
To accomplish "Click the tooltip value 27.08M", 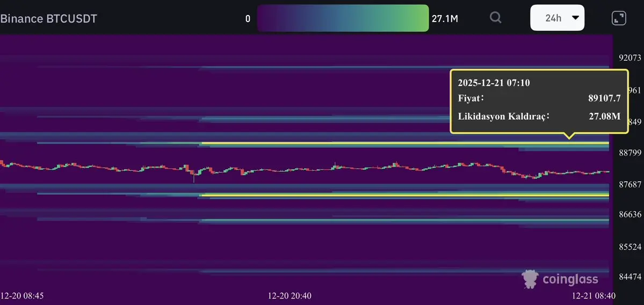I will (x=605, y=117).
